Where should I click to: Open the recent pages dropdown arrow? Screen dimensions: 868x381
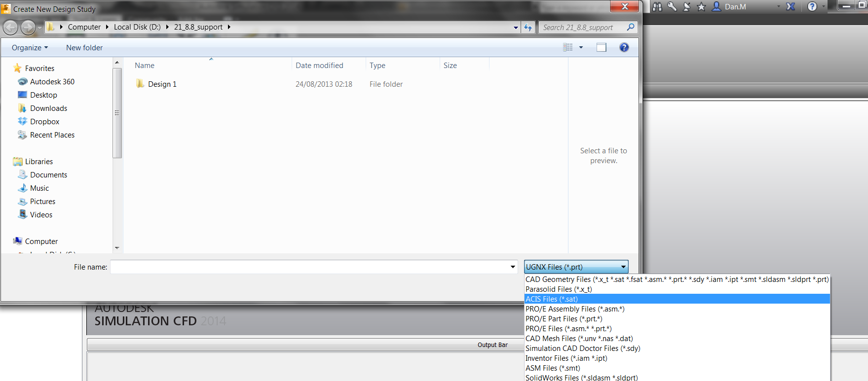point(40,28)
